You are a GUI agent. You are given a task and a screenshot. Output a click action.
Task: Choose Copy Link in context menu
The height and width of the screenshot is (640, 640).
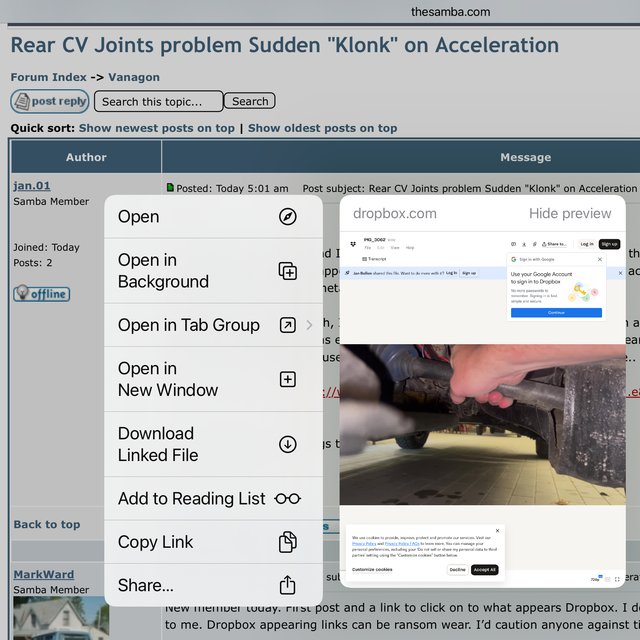[x=213, y=542]
